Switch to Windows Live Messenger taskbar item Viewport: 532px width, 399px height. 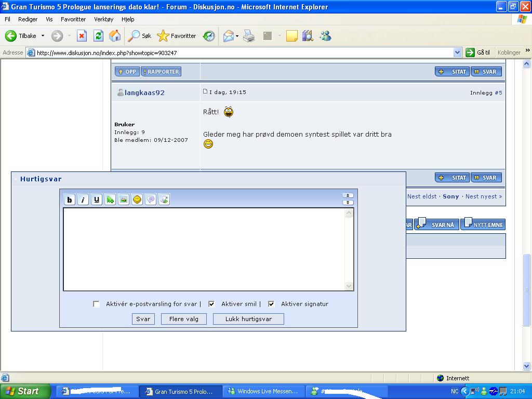click(263, 391)
